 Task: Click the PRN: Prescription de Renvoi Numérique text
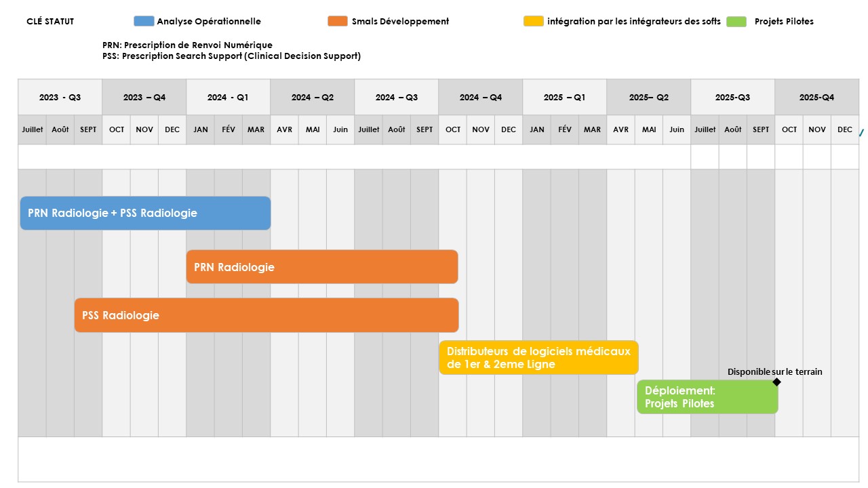point(187,45)
